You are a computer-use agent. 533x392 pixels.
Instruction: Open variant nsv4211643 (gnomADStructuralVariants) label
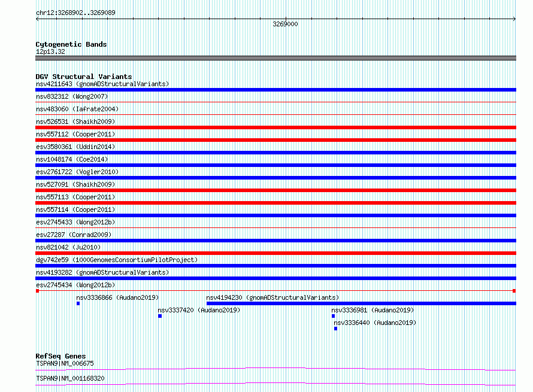102,84
